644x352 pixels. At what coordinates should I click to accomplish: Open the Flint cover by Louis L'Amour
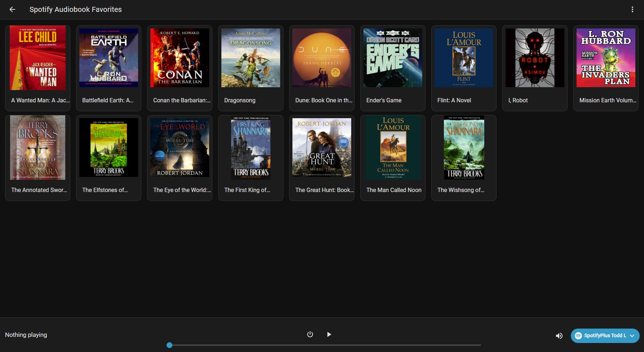pos(464,58)
